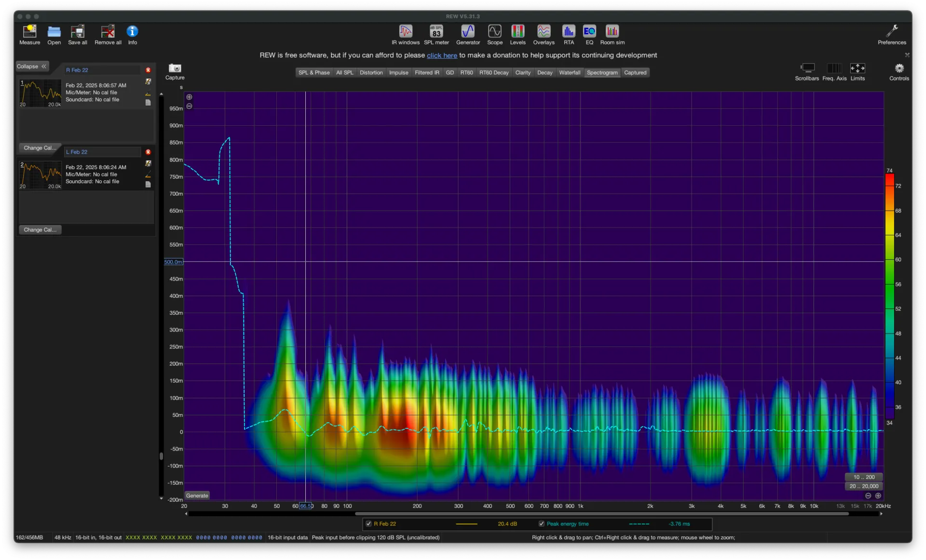This screenshot has height=560, width=926.
Task: Switch to the RT60 Decay tab
Action: coord(493,73)
